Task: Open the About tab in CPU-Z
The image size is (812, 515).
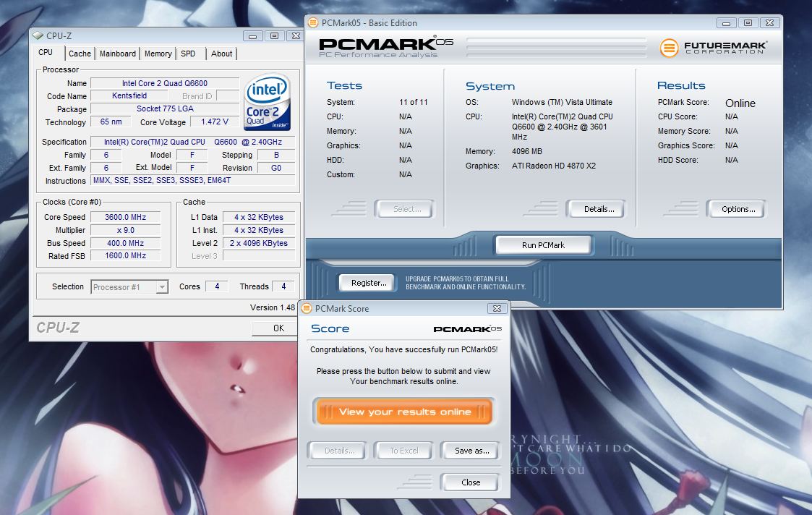Action: 222,54
